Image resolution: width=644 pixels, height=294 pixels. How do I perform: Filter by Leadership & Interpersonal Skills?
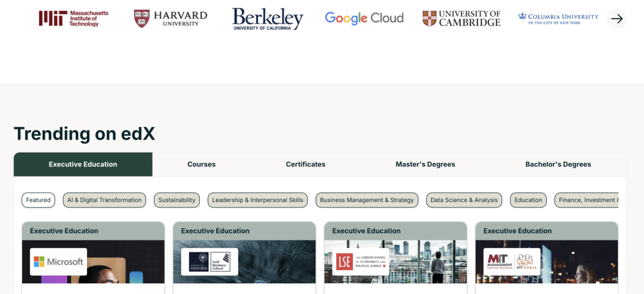point(258,200)
